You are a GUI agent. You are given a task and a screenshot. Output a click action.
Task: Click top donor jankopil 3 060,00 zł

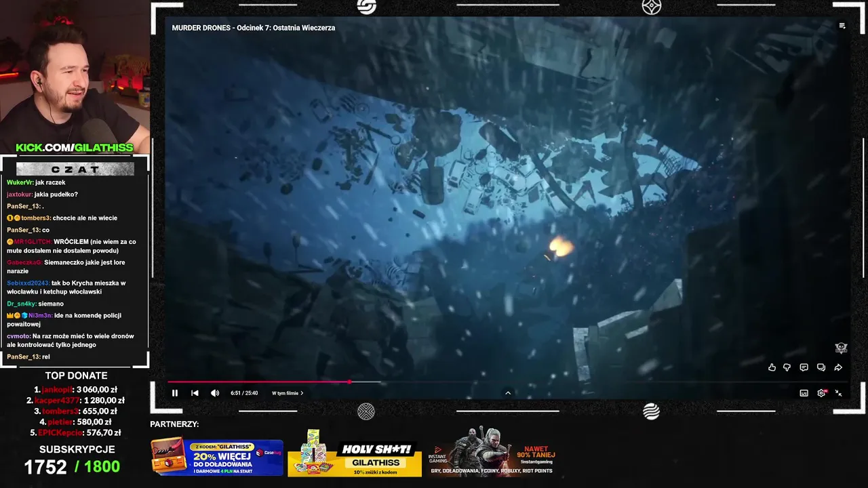(76, 390)
